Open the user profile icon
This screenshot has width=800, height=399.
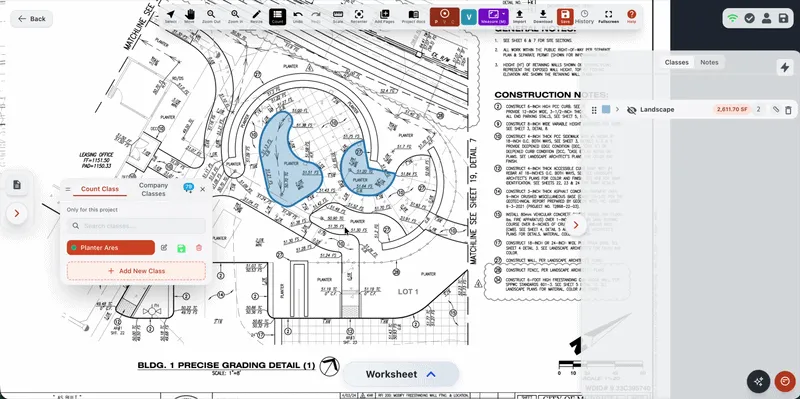pos(766,18)
